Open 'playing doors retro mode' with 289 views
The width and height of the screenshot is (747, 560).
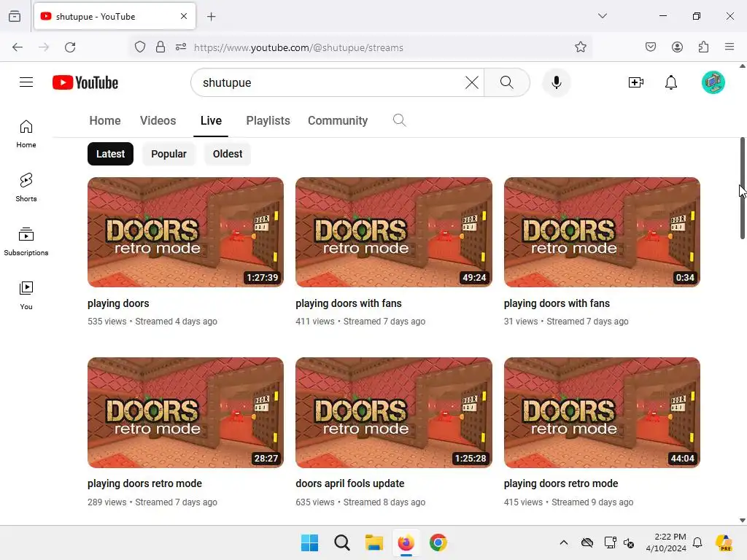pos(144,483)
